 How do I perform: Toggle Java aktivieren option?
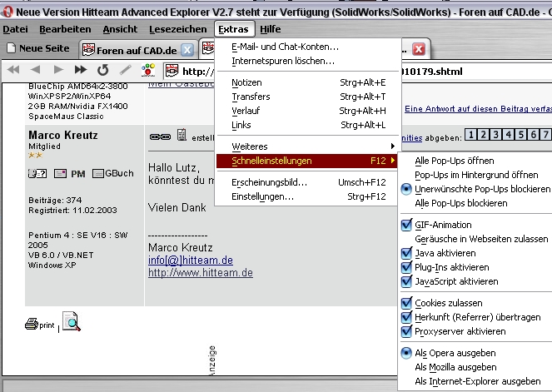point(406,253)
